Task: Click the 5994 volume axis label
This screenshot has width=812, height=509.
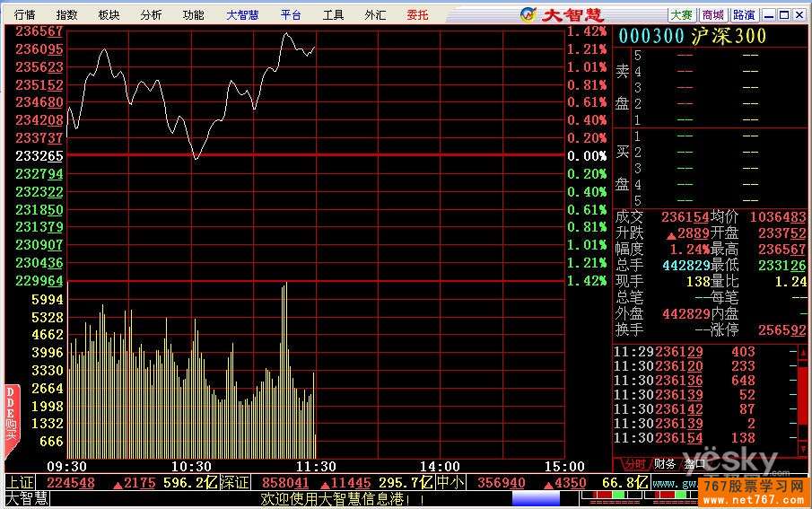Action: (x=48, y=300)
